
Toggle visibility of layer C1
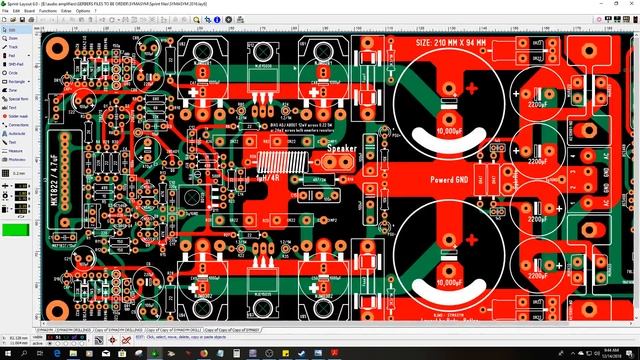tap(51, 338)
